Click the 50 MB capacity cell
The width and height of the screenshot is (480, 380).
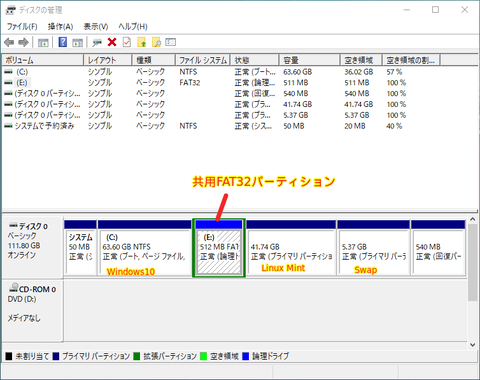pyautogui.click(x=294, y=126)
